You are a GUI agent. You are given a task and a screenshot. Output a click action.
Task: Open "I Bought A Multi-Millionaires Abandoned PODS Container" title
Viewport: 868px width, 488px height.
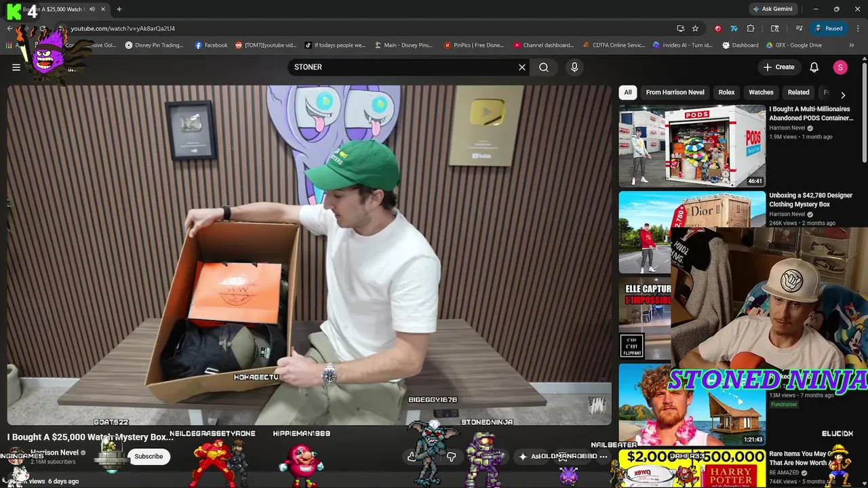(x=811, y=113)
